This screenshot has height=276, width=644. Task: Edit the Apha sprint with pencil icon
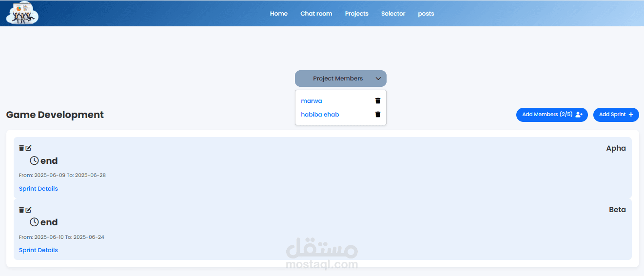tap(28, 148)
